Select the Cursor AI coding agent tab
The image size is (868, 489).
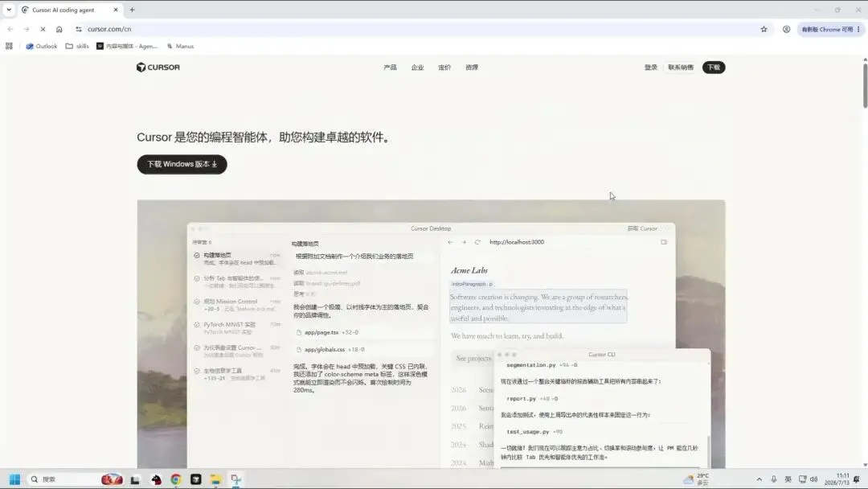tap(69, 10)
